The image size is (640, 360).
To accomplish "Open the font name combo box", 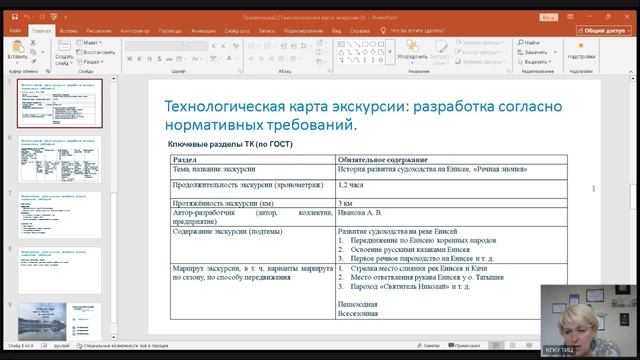I will (x=155, y=46).
